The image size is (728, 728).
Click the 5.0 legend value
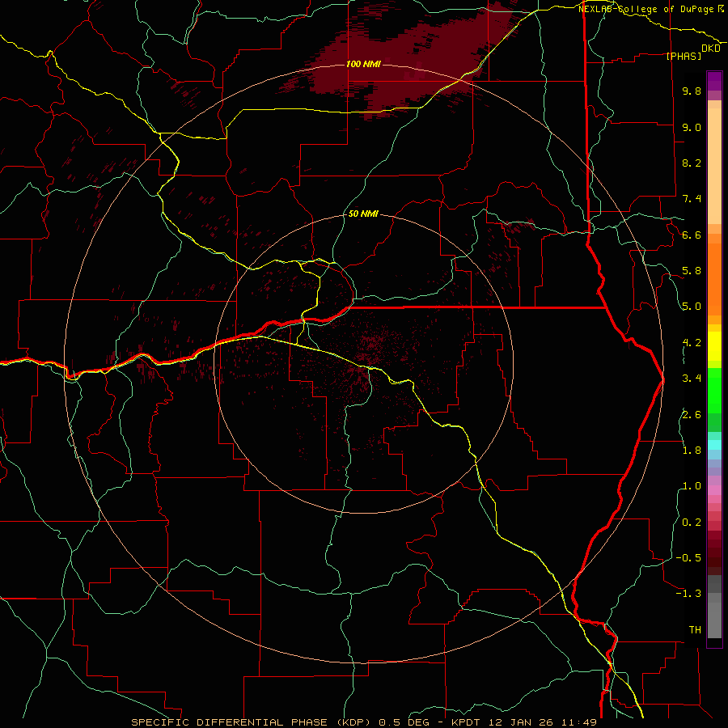[x=692, y=307]
